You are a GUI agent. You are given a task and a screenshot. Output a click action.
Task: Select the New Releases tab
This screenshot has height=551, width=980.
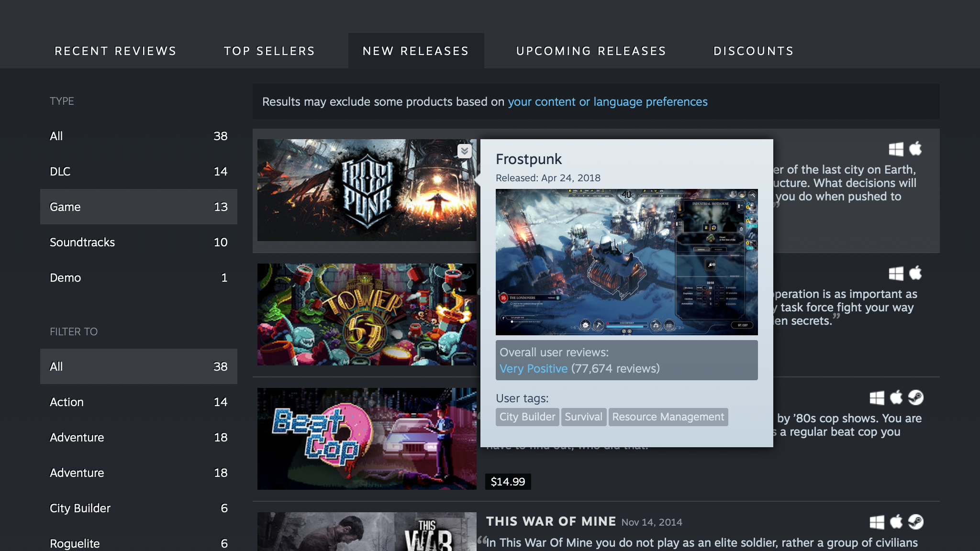pyautogui.click(x=415, y=50)
